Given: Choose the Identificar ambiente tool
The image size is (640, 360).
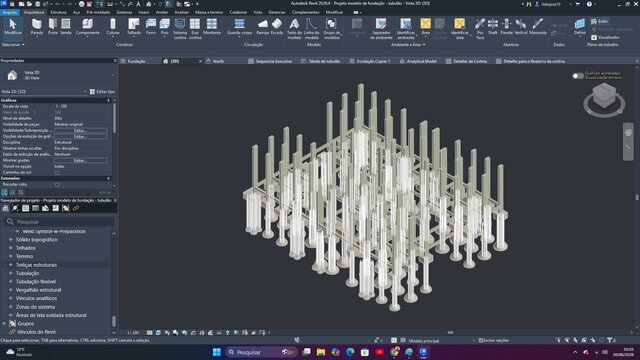Looking at the screenshot, I should (406, 29).
